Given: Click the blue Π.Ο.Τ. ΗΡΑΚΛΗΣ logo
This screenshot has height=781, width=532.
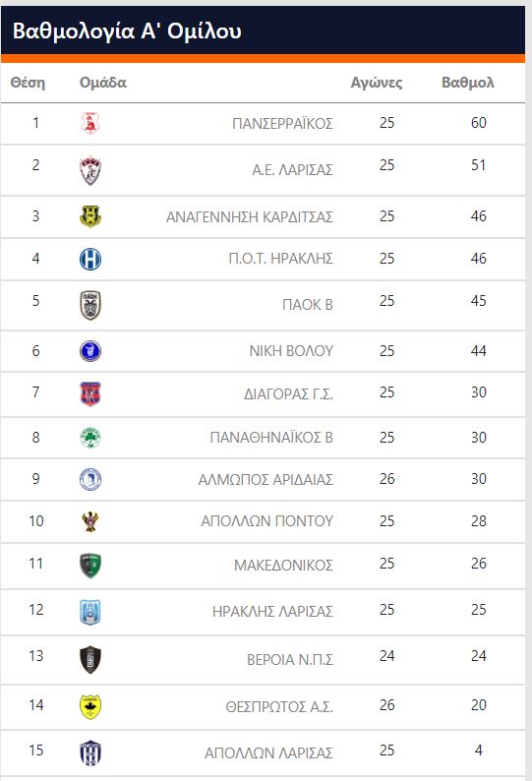Looking at the screenshot, I should tap(90, 259).
